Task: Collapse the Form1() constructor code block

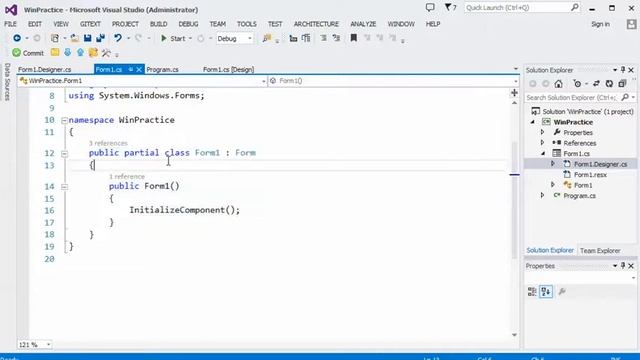Action: (64, 187)
